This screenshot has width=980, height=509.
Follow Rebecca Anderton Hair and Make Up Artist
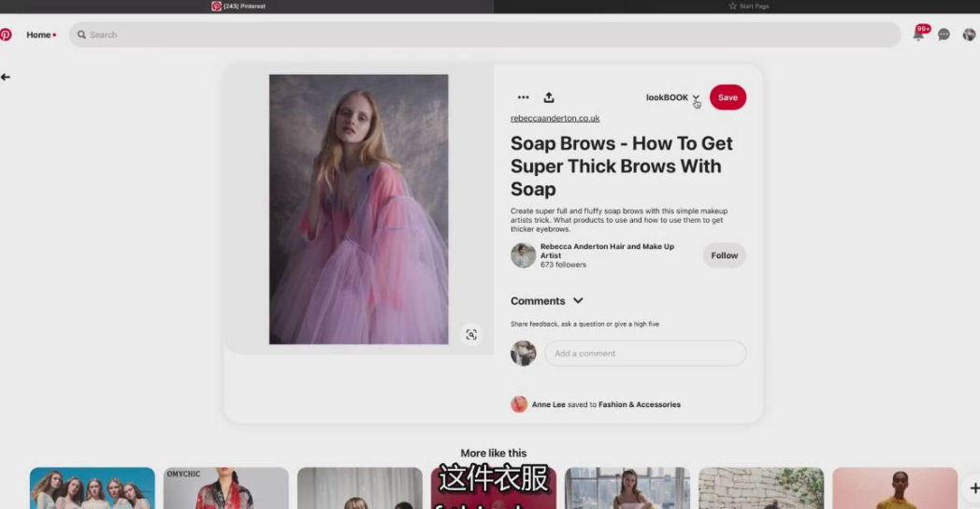tap(724, 255)
